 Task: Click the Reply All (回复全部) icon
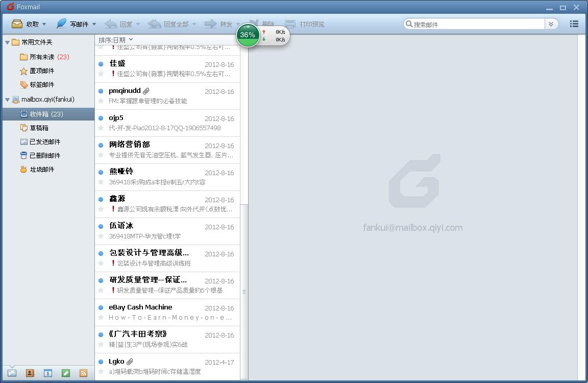tap(154, 24)
